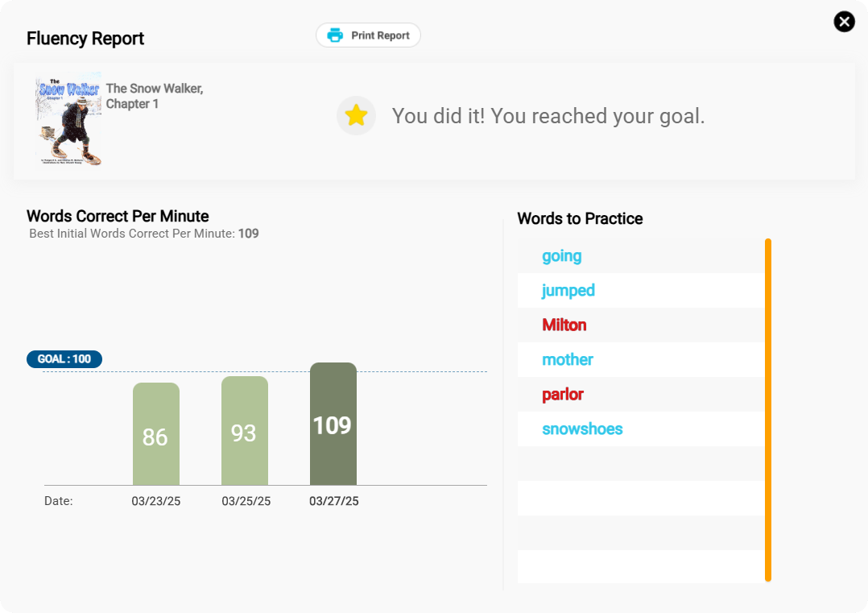Image resolution: width=868 pixels, height=613 pixels.
Task: Select the dark 109 words bar
Action: coord(333,425)
